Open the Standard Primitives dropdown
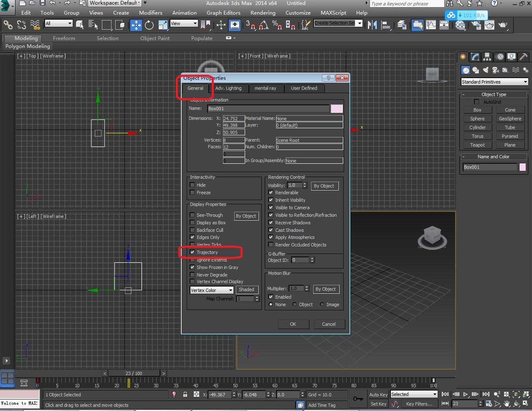532x411 pixels. [x=494, y=81]
